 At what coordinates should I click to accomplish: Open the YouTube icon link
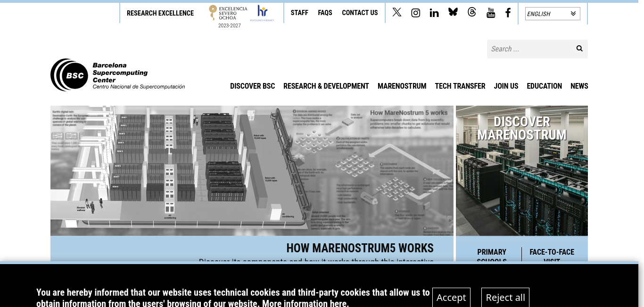pos(491,13)
